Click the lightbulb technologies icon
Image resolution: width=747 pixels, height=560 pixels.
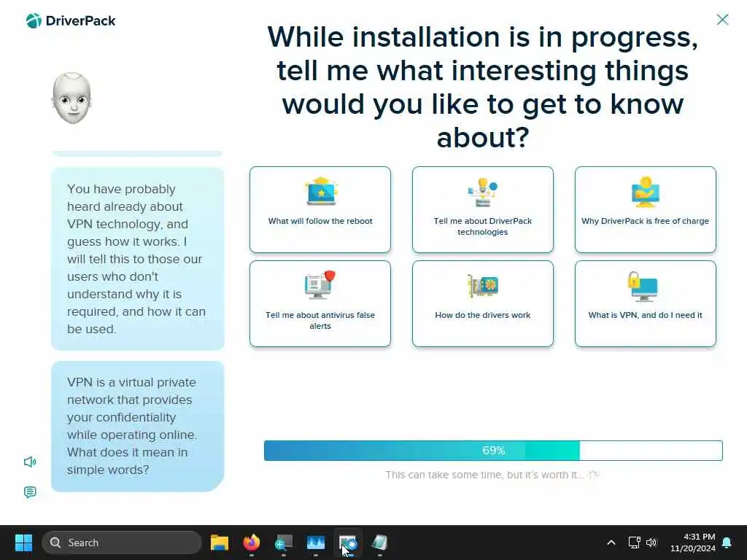(x=483, y=192)
